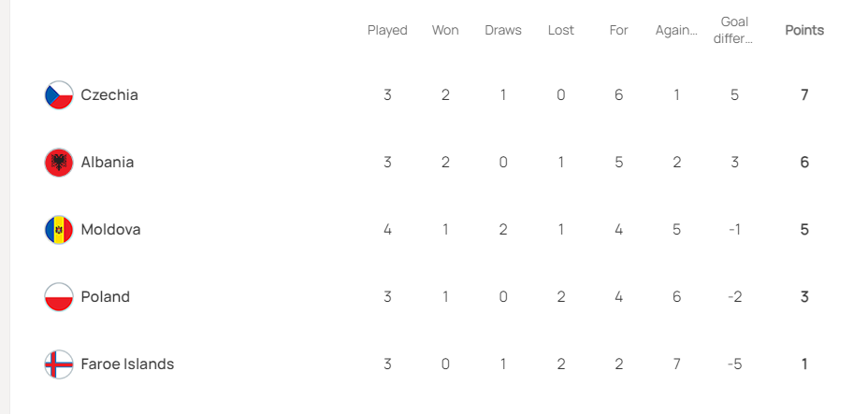Select the Played column header
The image size is (868, 414).
[387, 31]
